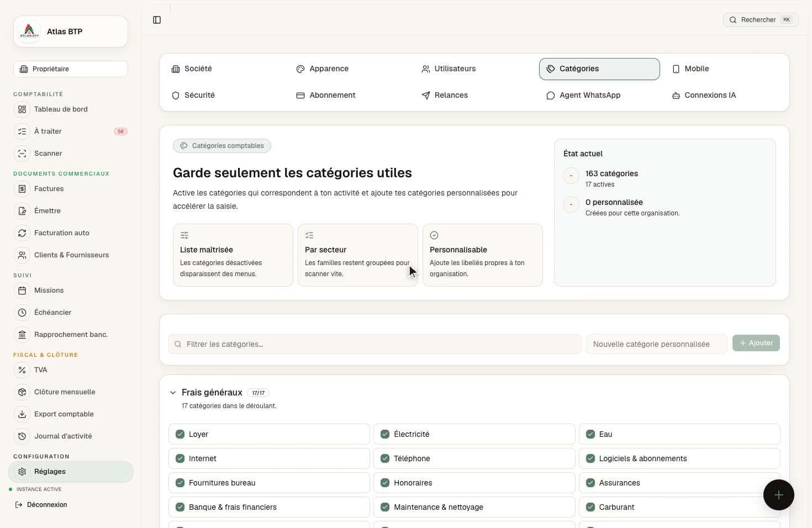The width and height of the screenshot is (812, 528).
Task: Open the Société settings tab
Action: pyautogui.click(x=225, y=69)
